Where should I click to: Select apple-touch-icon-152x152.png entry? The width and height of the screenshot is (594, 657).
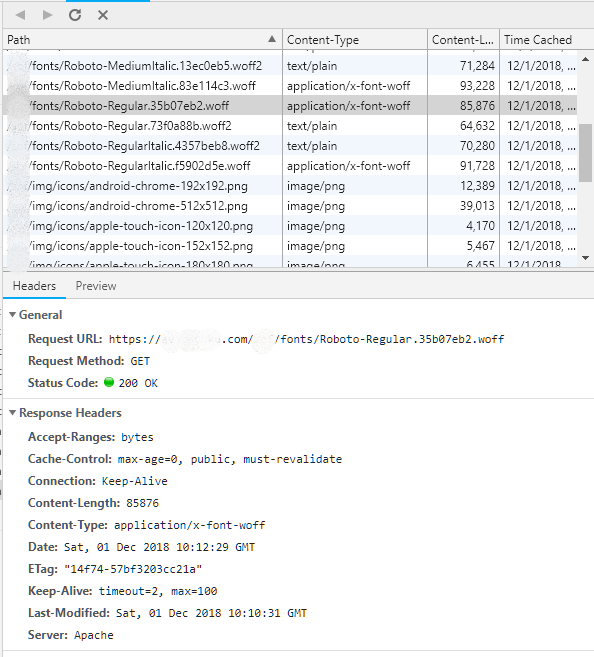tap(290, 246)
